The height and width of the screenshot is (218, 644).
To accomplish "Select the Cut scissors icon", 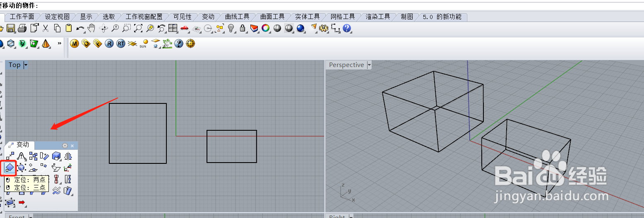I will 46,28.
